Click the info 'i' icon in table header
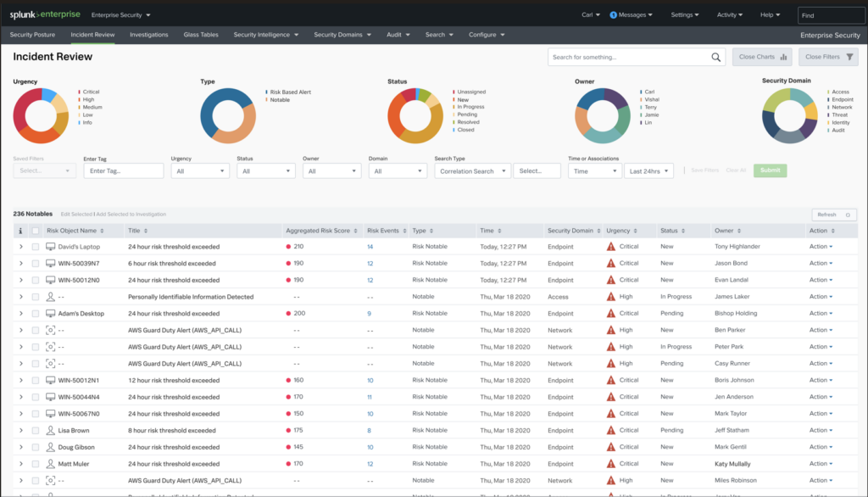This screenshot has height=497, width=868. (19, 230)
